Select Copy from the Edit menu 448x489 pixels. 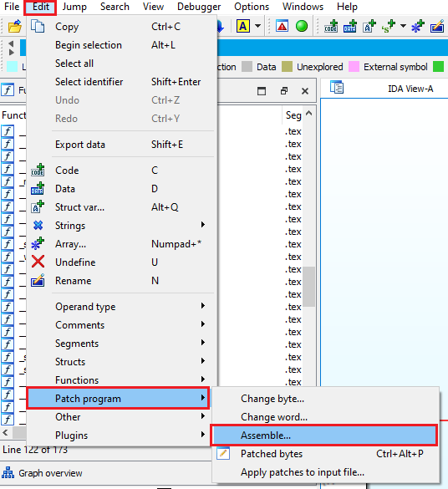coord(121,27)
